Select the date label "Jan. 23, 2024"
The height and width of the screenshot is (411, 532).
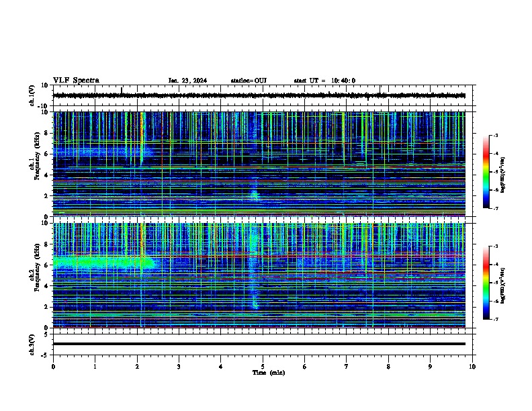[x=187, y=81]
